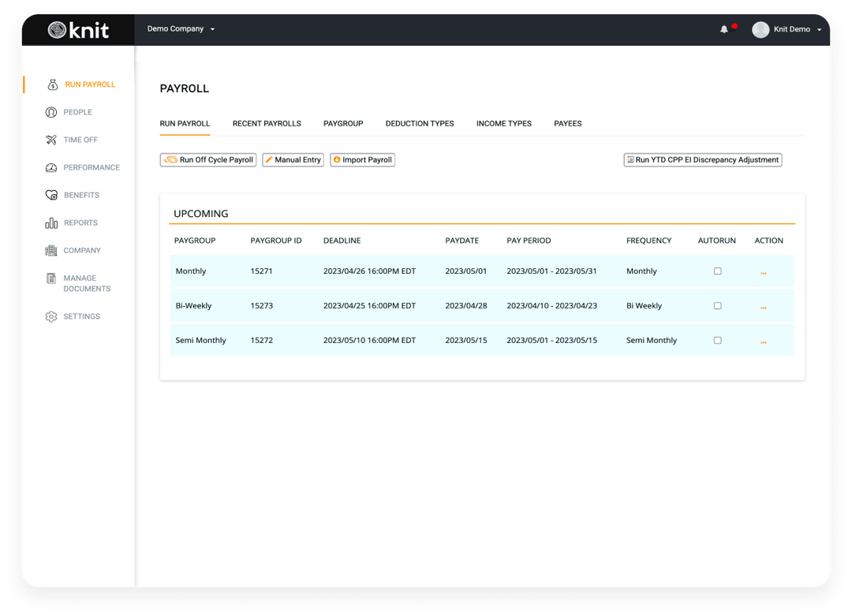Click the Time Off airplane icon
The height and width of the screenshot is (616, 852).
(x=51, y=140)
